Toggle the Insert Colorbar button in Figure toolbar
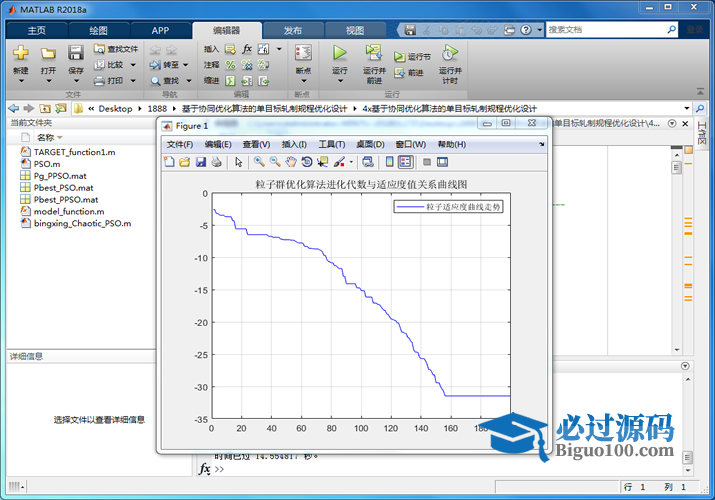 pyautogui.click(x=389, y=161)
